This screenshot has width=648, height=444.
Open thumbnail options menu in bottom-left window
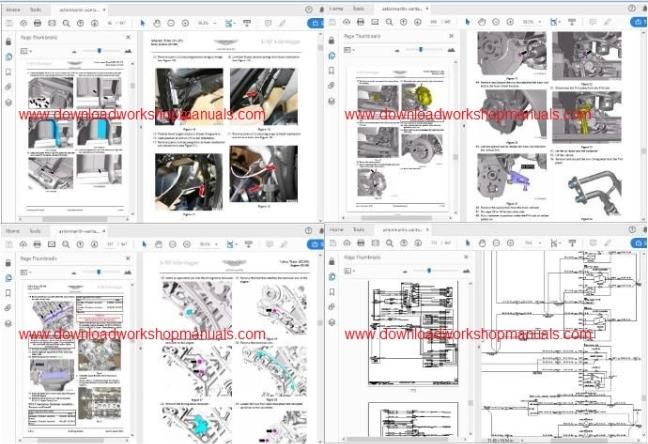[26, 272]
